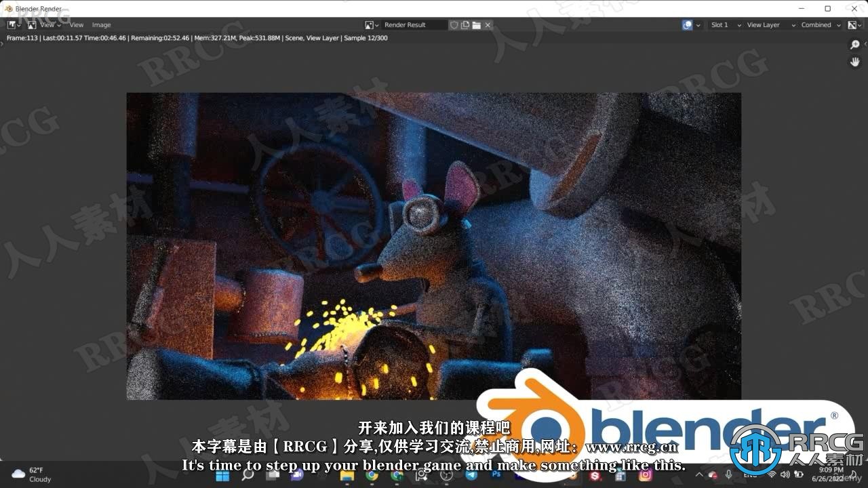Minimize the Blender Render window

click(802, 9)
